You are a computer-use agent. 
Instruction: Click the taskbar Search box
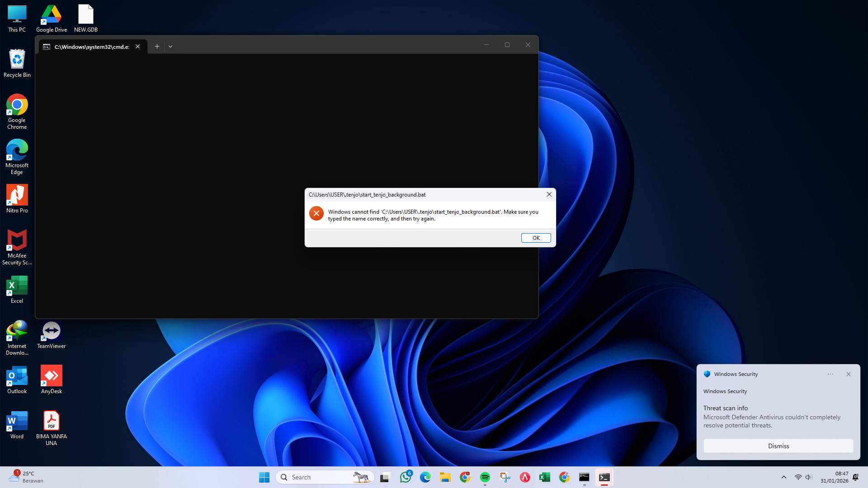316,477
